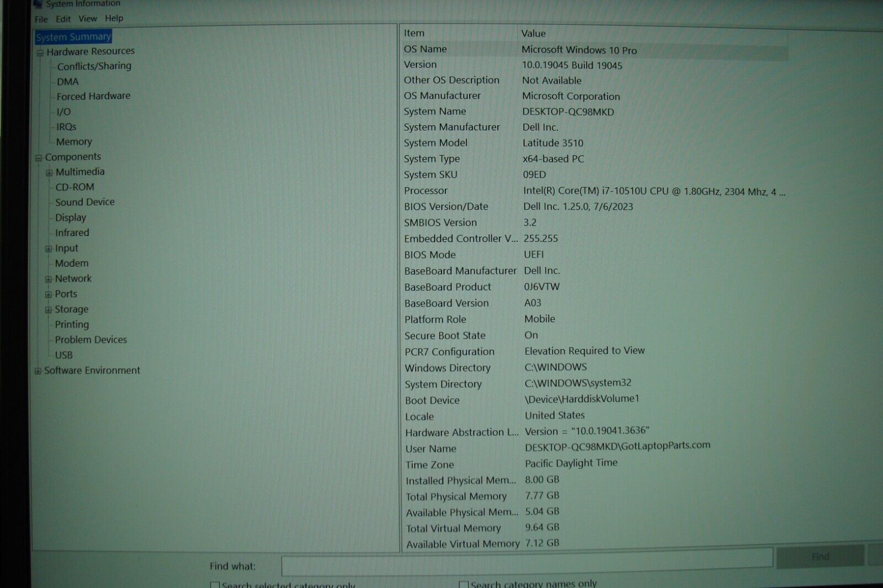This screenshot has width=883, height=588.
Task: Click the Value column header
Action: [x=653, y=34]
